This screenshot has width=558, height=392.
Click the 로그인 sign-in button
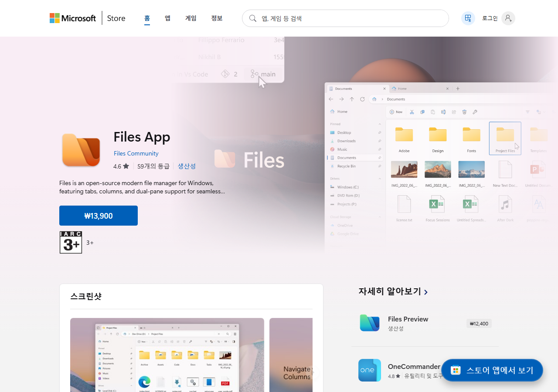tap(490, 18)
